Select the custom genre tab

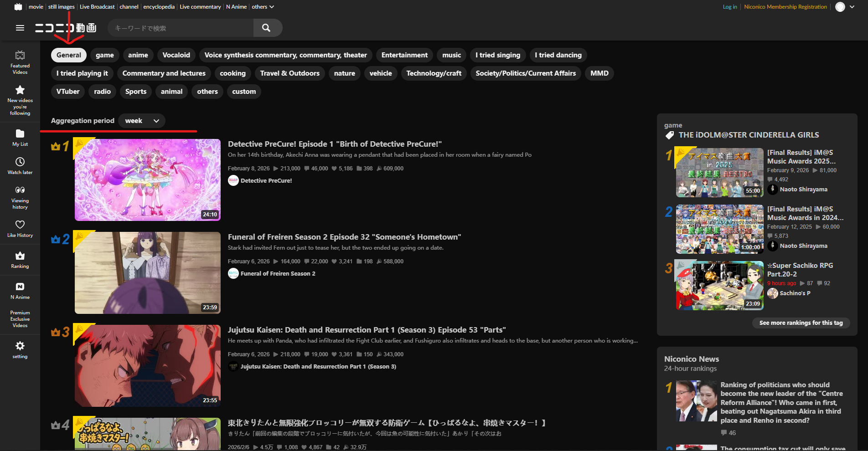(x=244, y=92)
